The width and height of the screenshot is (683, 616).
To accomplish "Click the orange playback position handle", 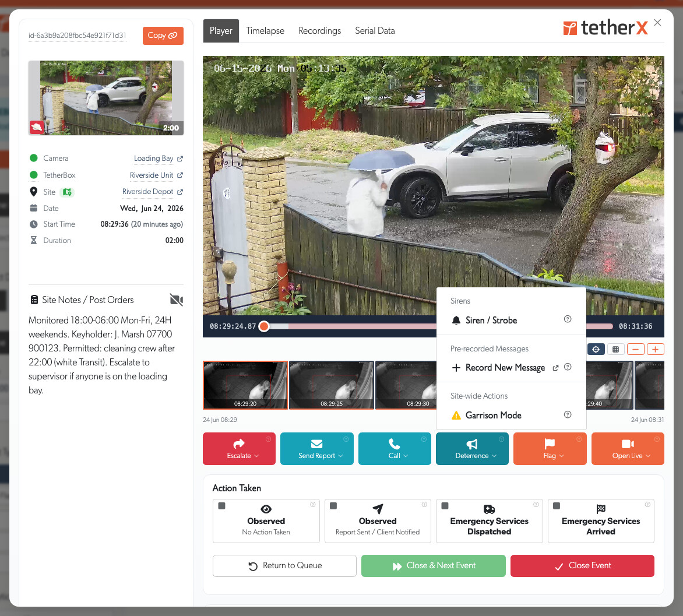I will pos(264,326).
